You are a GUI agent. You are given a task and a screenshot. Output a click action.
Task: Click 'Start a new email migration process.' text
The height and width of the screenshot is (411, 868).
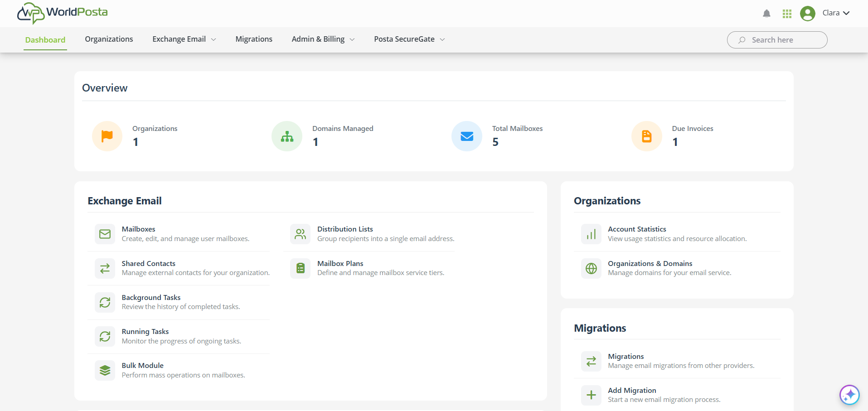(x=664, y=400)
